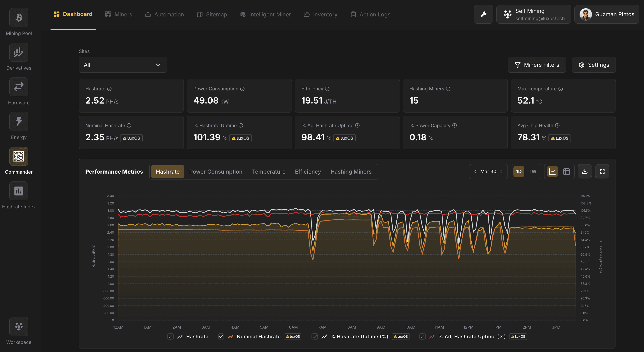Open the Power Consumption metrics tab
Viewport: 644px width, 352px height.
tap(215, 171)
